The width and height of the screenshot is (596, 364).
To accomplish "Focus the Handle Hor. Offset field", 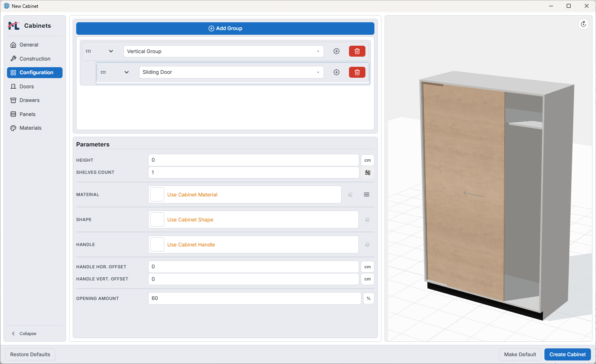I will (x=254, y=267).
